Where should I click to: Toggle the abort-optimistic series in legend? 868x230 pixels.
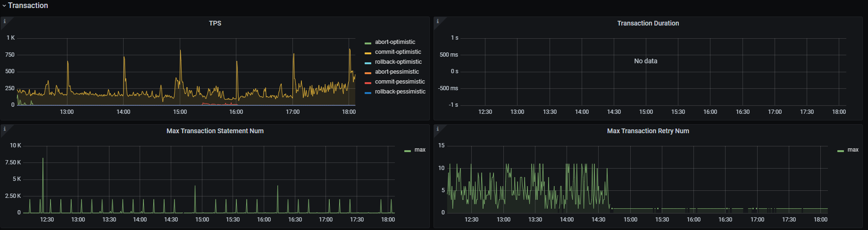tap(395, 42)
